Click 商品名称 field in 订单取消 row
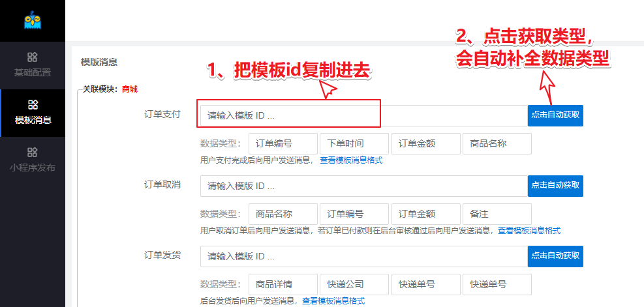This screenshot has width=644, height=307. (283, 214)
